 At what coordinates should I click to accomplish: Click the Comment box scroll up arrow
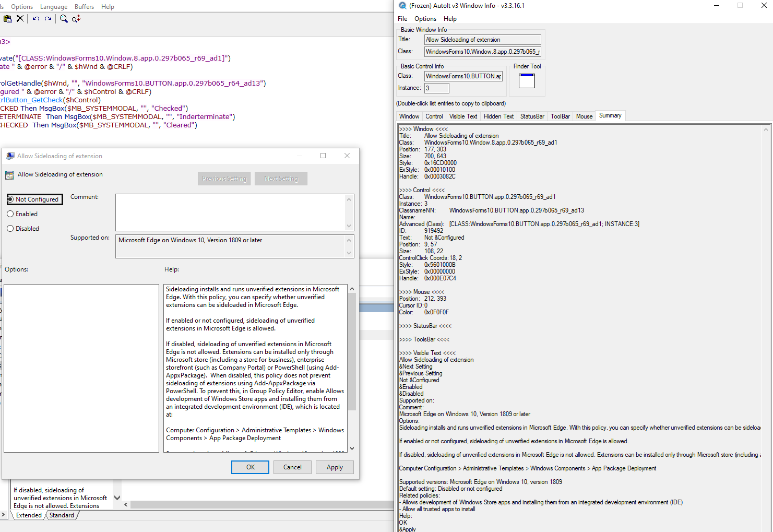[349, 199]
